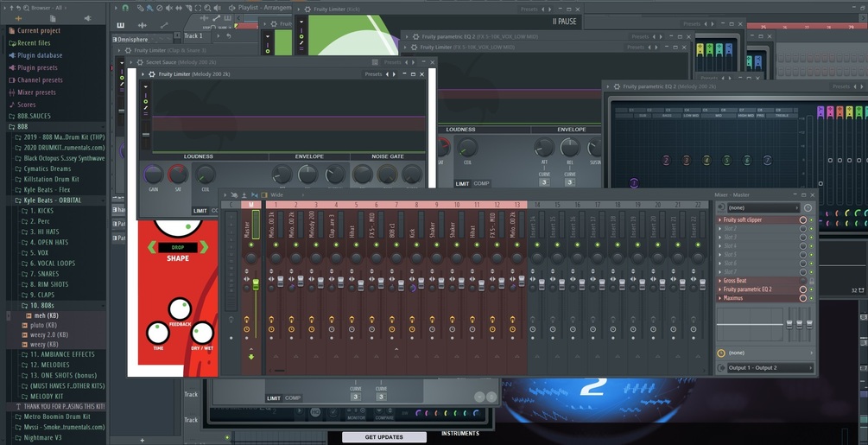Click left green arrow beside DROP shape
Screen dimensions: 868x445
click(152, 247)
